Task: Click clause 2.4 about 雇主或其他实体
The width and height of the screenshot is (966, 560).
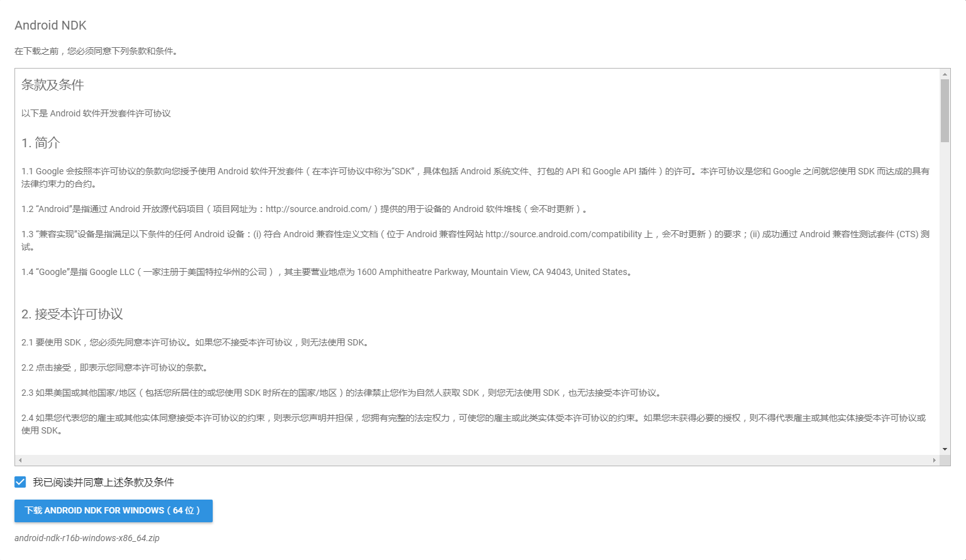Action: [x=474, y=424]
